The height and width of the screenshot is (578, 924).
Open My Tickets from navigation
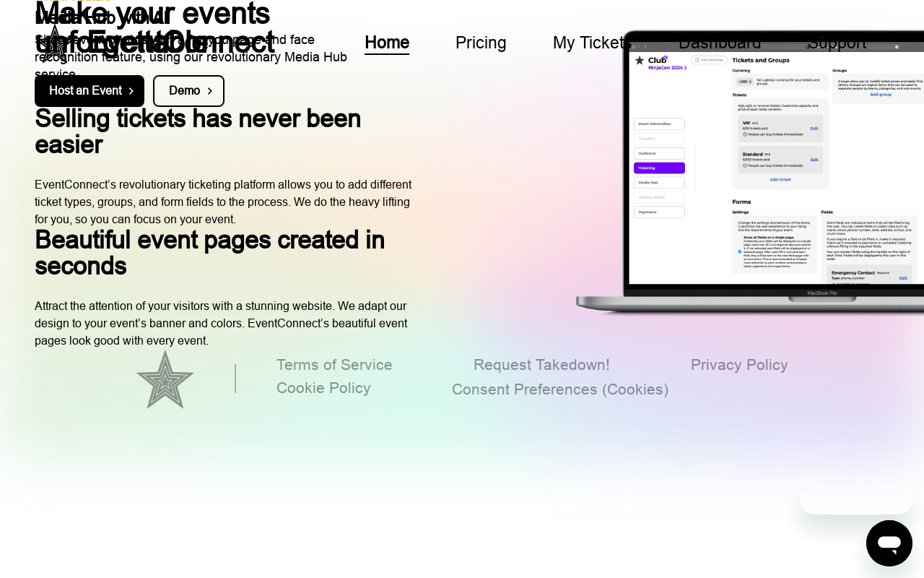(x=593, y=43)
